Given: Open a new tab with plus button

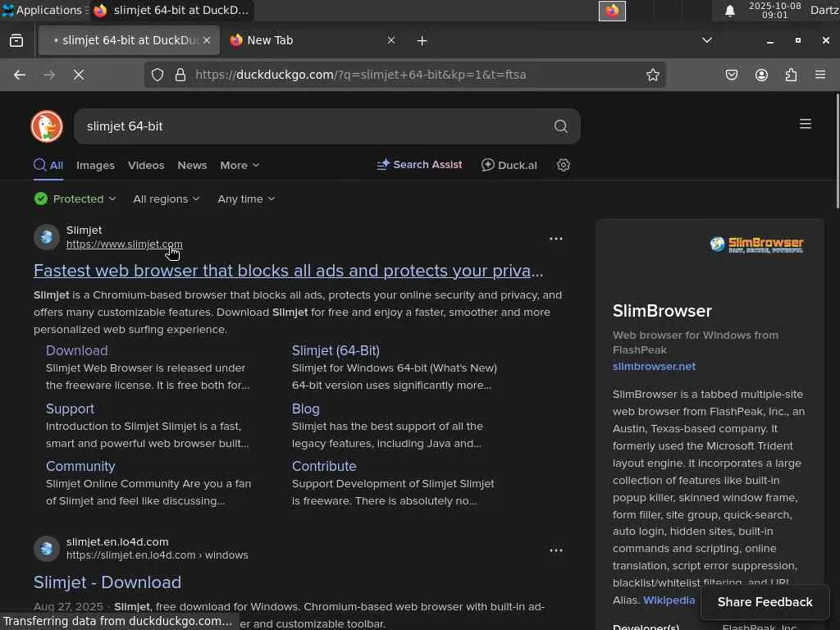Looking at the screenshot, I should 422,41.
